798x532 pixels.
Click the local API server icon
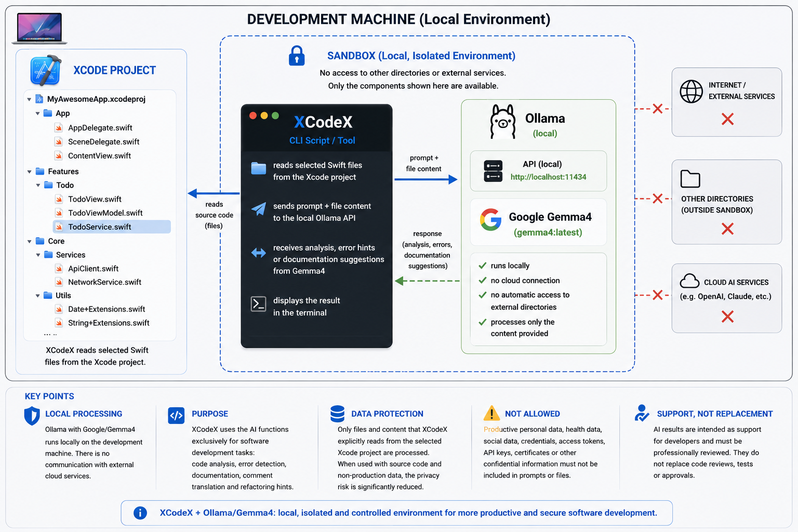click(x=493, y=171)
